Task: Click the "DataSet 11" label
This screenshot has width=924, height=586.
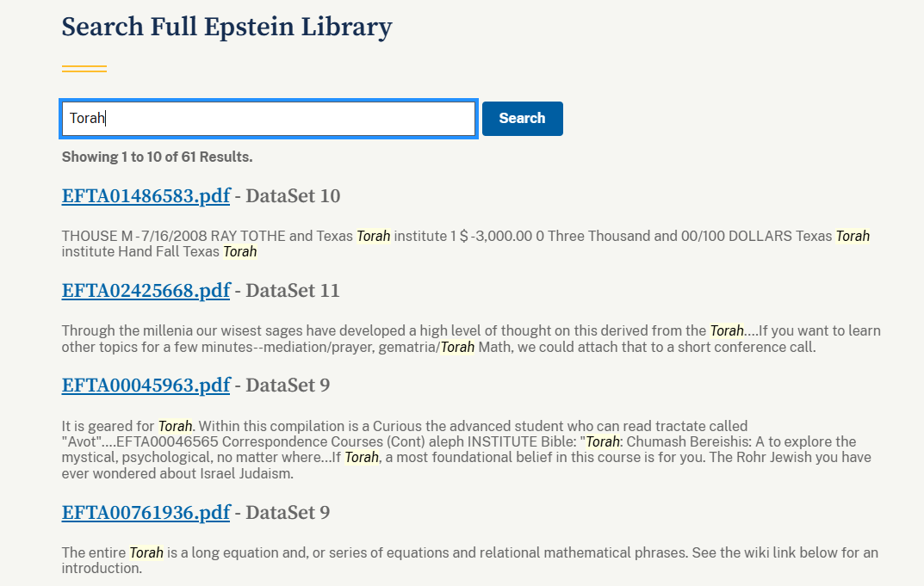Action: coord(293,291)
